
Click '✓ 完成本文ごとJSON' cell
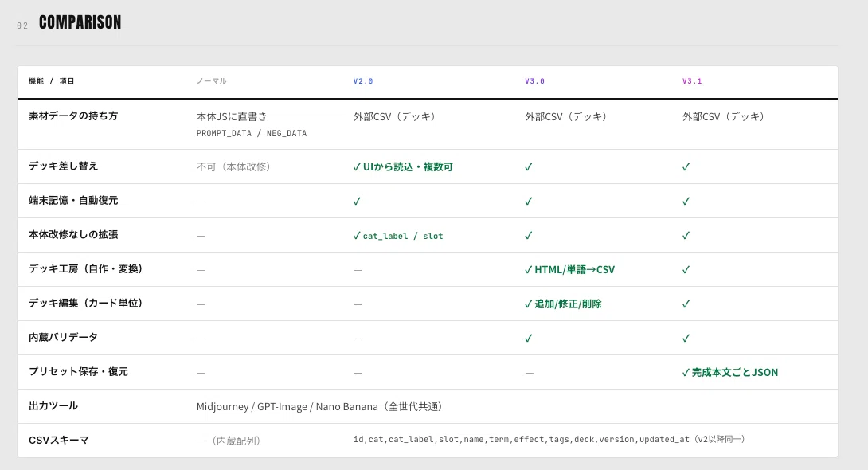click(x=730, y=373)
